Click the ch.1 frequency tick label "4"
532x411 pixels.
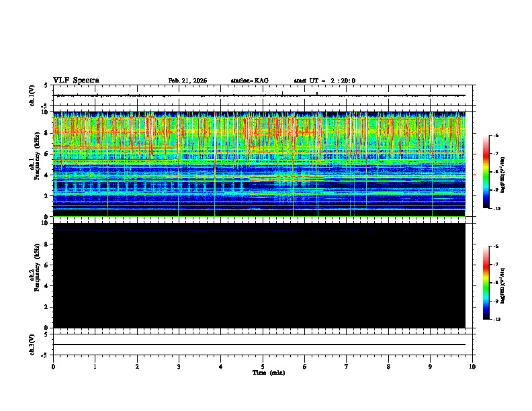tap(47, 175)
